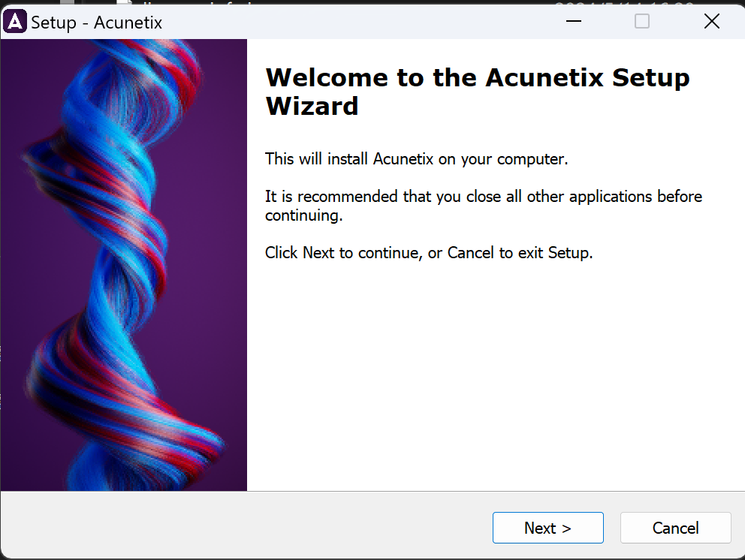This screenshot has height=560, width=745.
Task: Click the maximize icon of the setup window
Action: tap(641, 22)
